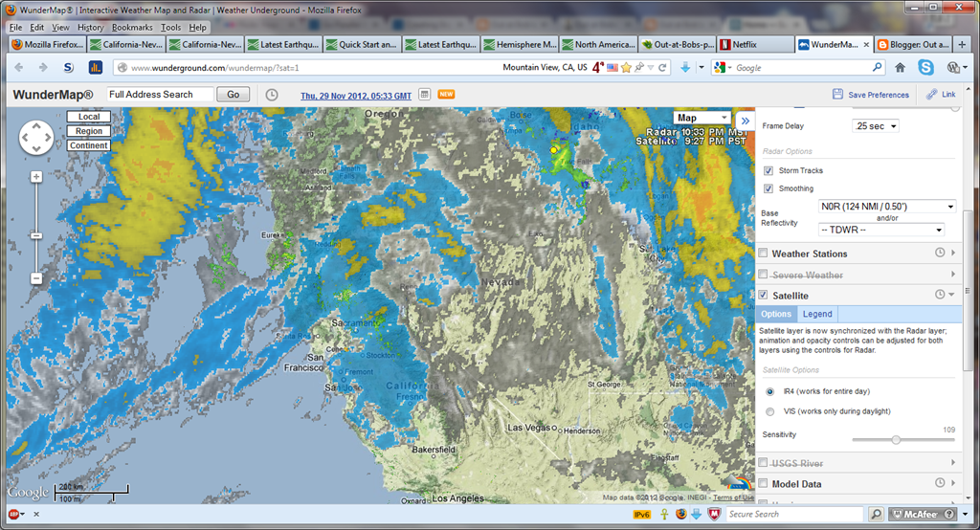The width and height of the screenshot is (980, 530).
Task: Click the Go search button
Action: tap(234, 95)
